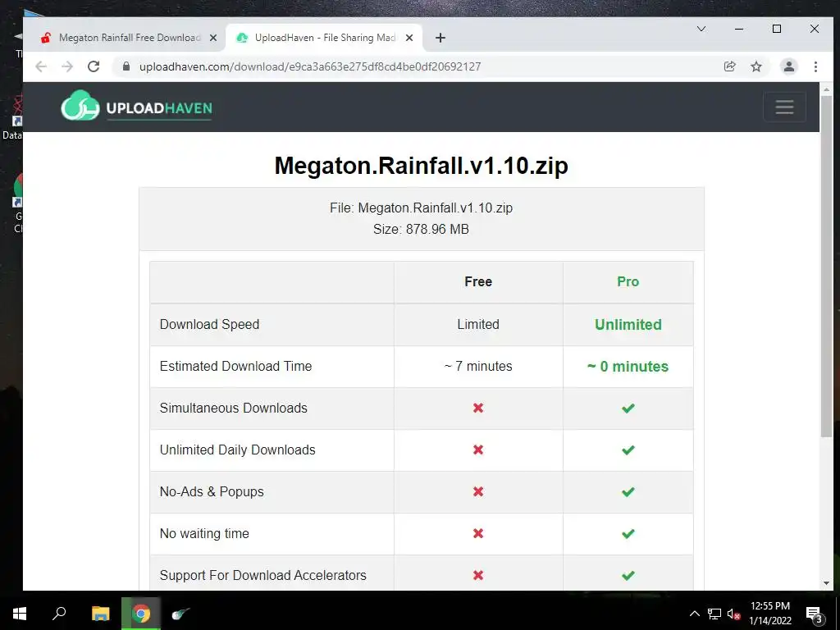Click the Megaton.Rainfall.v1.10.zip page heading

click(421, 166)
